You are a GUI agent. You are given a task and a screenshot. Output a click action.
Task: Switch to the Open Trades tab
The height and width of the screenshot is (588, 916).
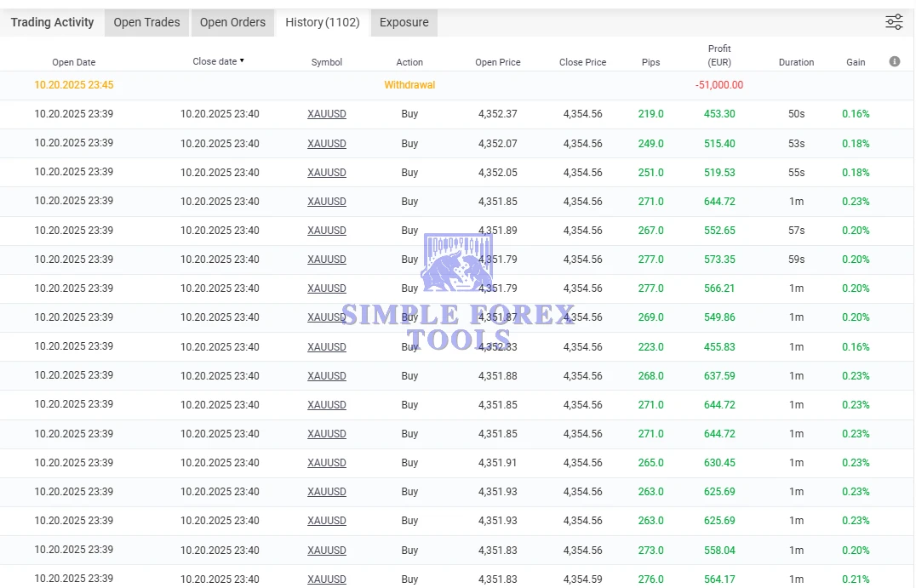pyautogui.click(x=146, y=22)
